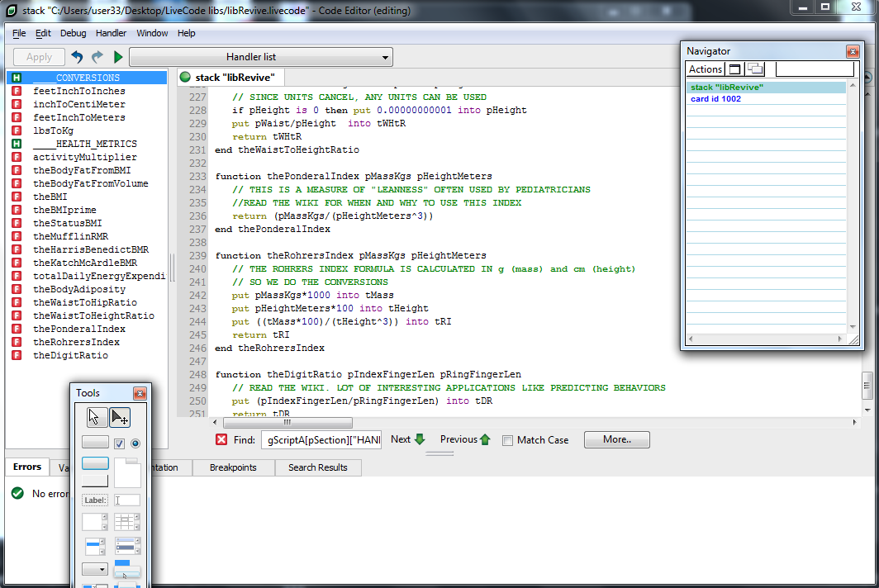Click into the Find text field
Image resolution: width=879 pixels, height=588 pixels.
[x=321, y=440]
